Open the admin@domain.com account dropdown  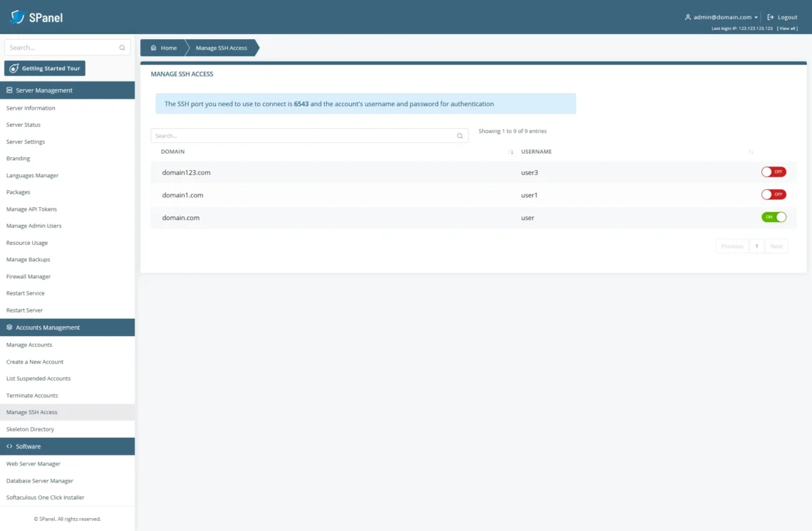pos(756,17)
